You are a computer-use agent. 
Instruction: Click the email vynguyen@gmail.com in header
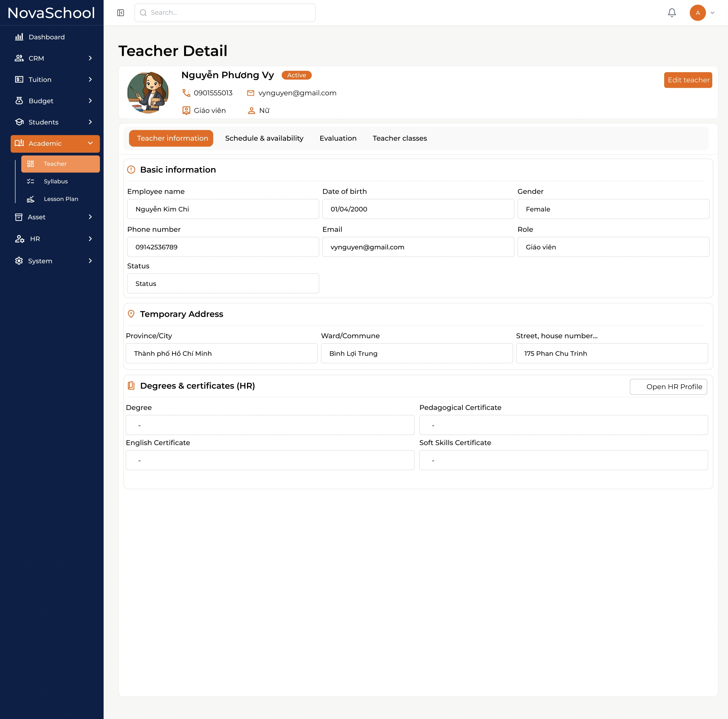pos(297,93)
